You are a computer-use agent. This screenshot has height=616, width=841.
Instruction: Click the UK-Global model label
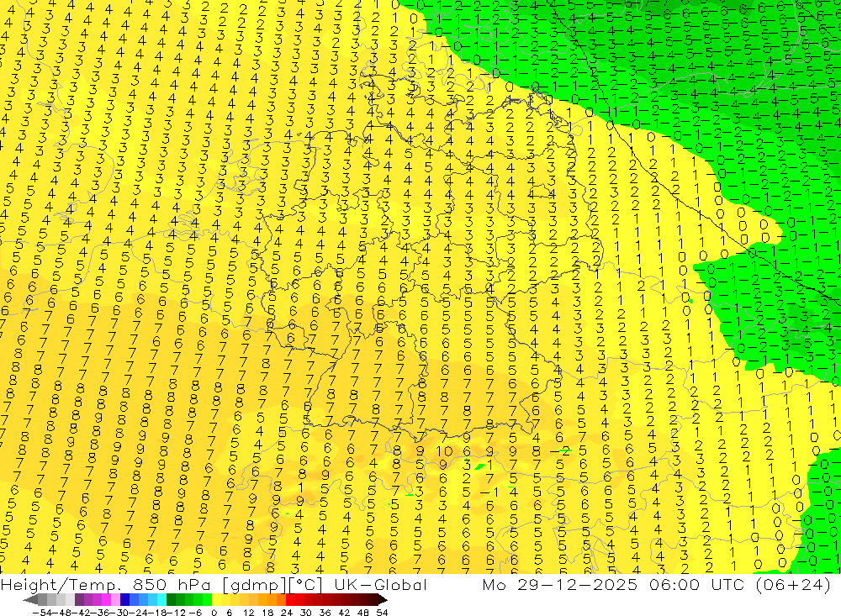pos(380,584)
